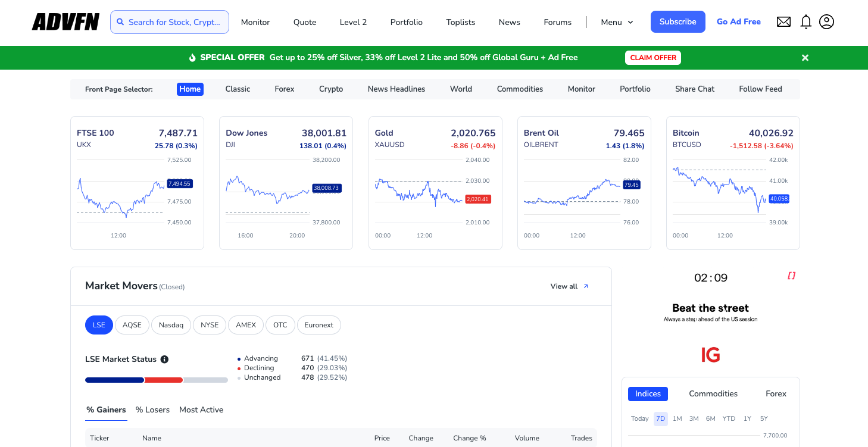Screen dimensions: 868x447
Task: Select the Euronext exchange pill
Action: pos(319,325)
